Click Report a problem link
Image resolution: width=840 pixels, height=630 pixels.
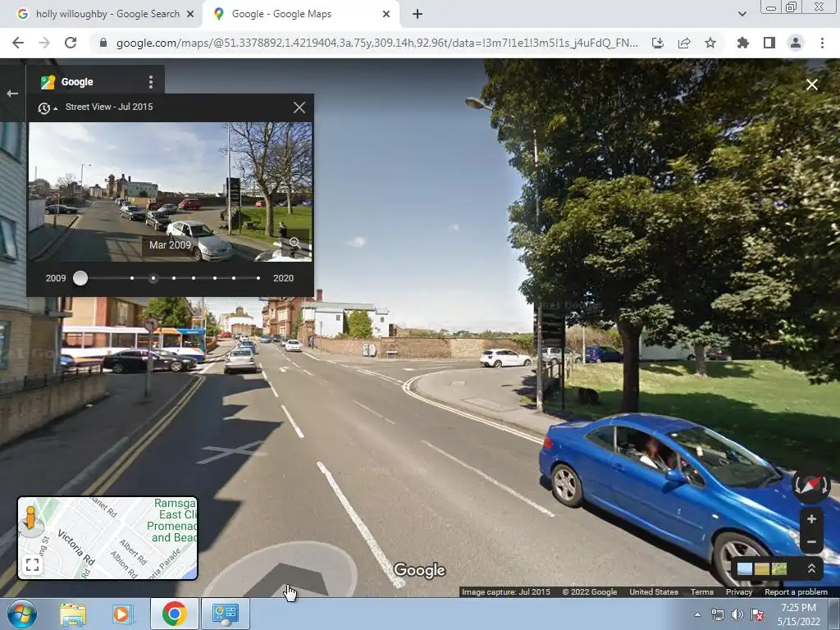[796, 592]
